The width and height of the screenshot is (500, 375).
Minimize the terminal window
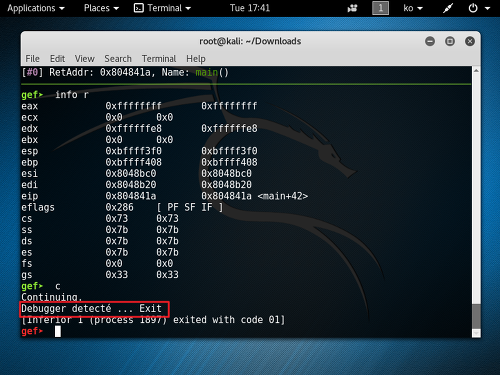pos(430,41)
